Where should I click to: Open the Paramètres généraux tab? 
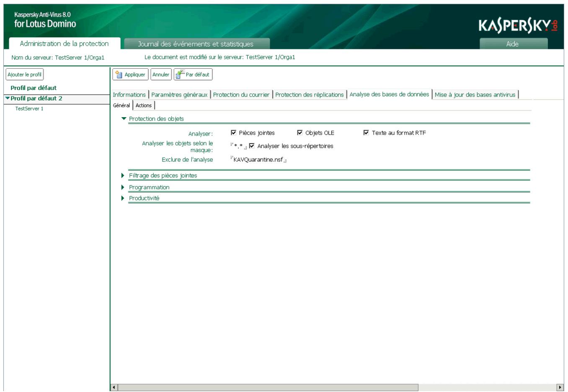179,95
